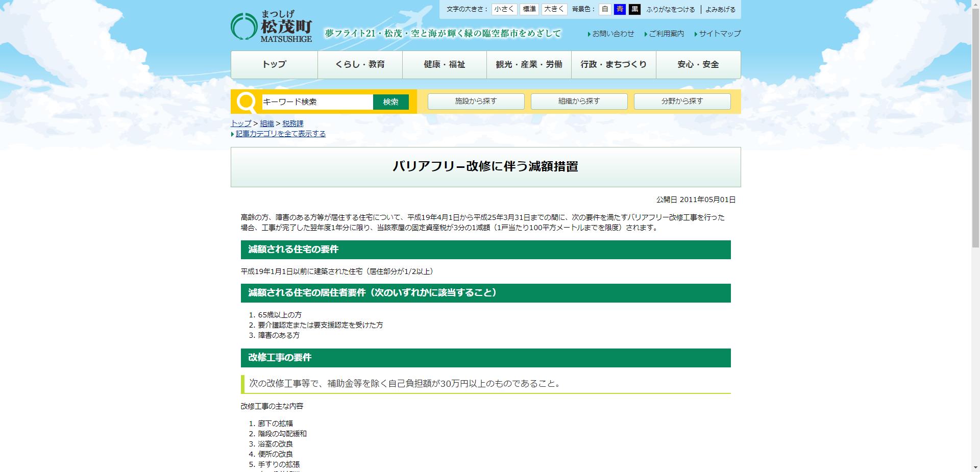The image size is (980, 472).
Task: Select 大きく to enlarge text size
Action: (x=554, y=9)
